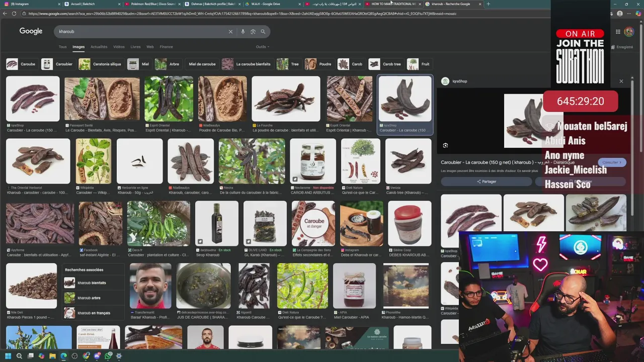Viewport: 644px width, 362px height.
Task: Open La Fourche poudre de caroube thumbnail
Action: tap(286, 99)
